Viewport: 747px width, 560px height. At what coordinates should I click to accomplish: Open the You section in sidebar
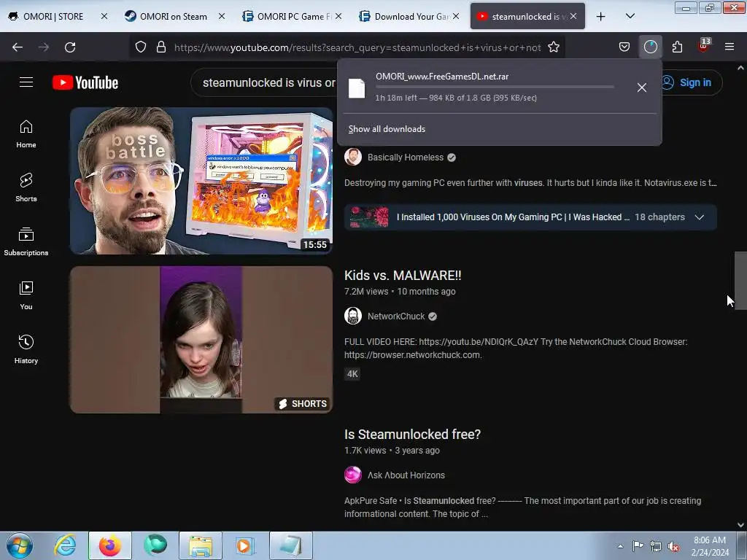[x=26, y=296]
